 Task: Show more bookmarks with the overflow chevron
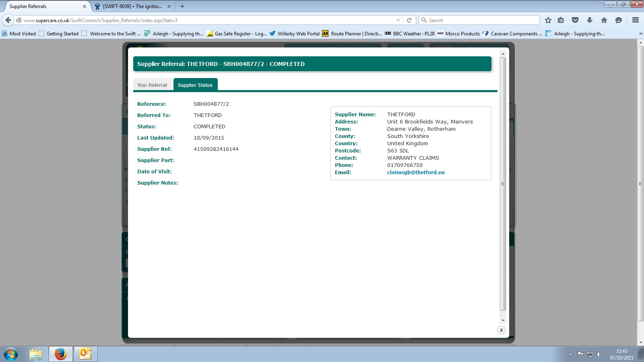(640, 34)
